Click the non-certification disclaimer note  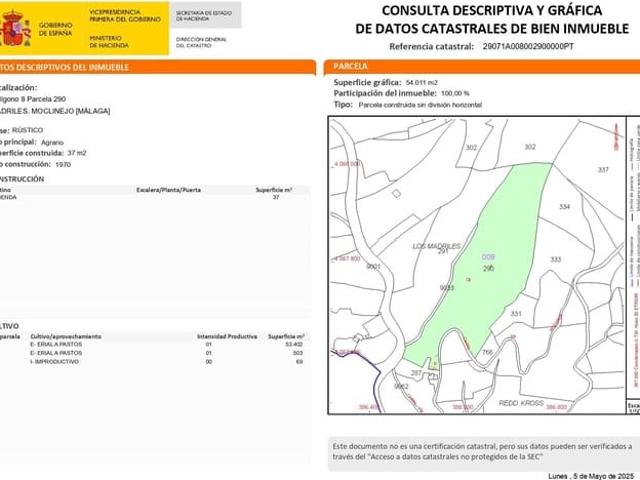point(482,452)
